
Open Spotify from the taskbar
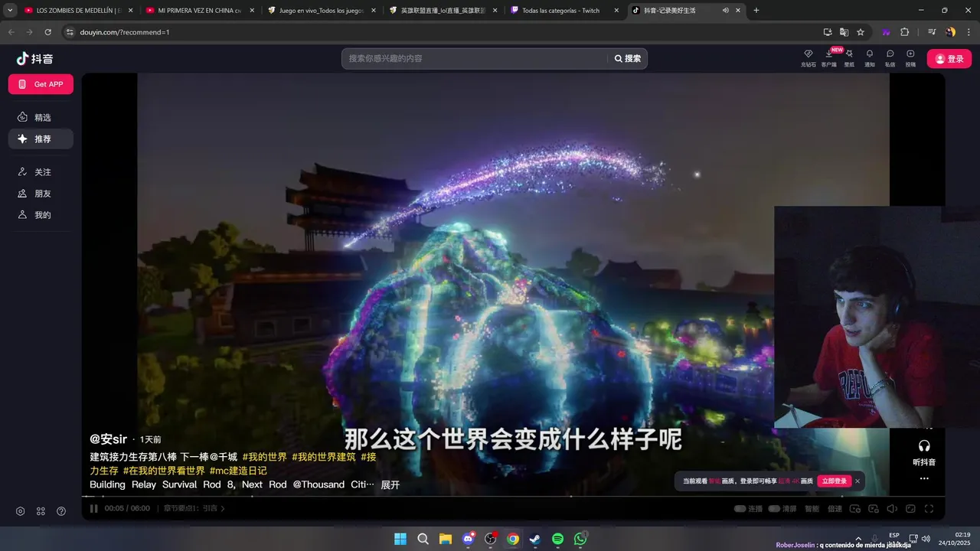558,539
